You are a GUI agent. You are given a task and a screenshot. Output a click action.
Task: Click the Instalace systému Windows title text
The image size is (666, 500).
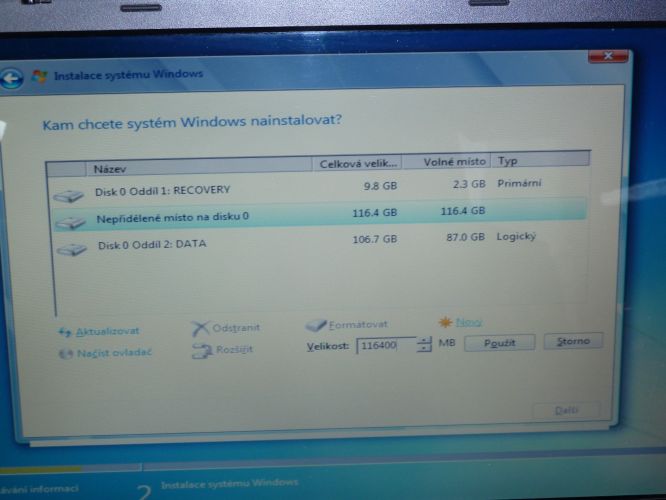(x=129, y=75)
